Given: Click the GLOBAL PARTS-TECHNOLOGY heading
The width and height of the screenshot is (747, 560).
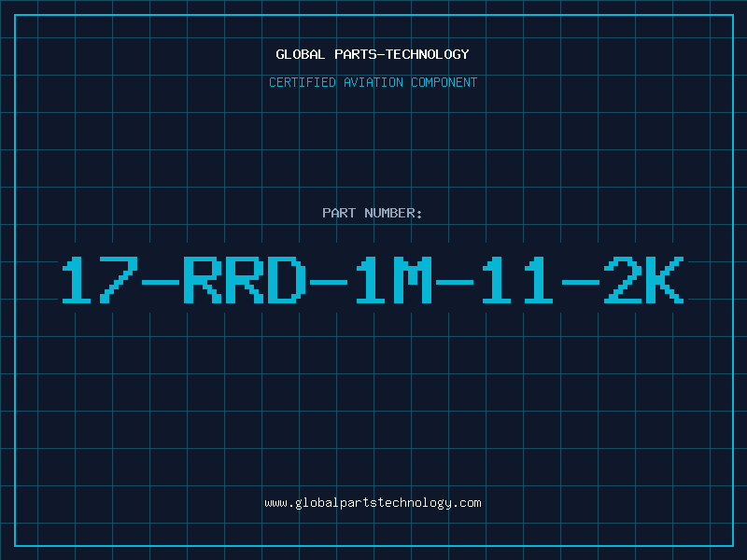Looking at the screenshot, I should point(373,54).
